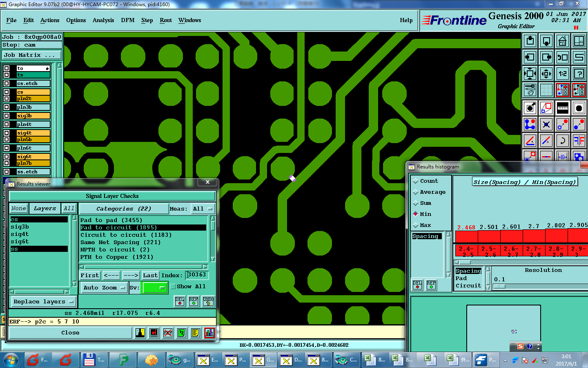Click right arrow of categories horizontal scrollbar
Screen dimensions: 588x368
click(x=205, y=267)
